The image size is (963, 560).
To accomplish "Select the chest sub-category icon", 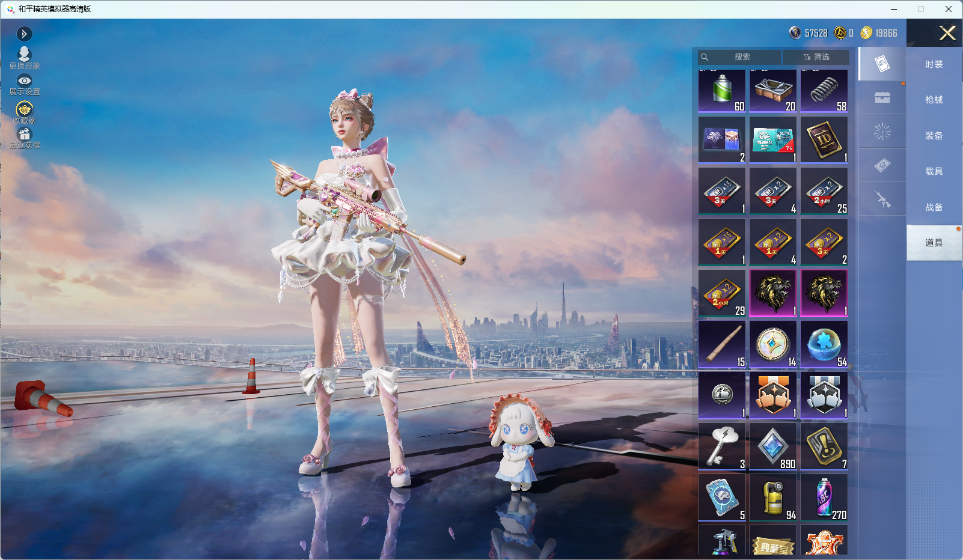I will (882, 97).
